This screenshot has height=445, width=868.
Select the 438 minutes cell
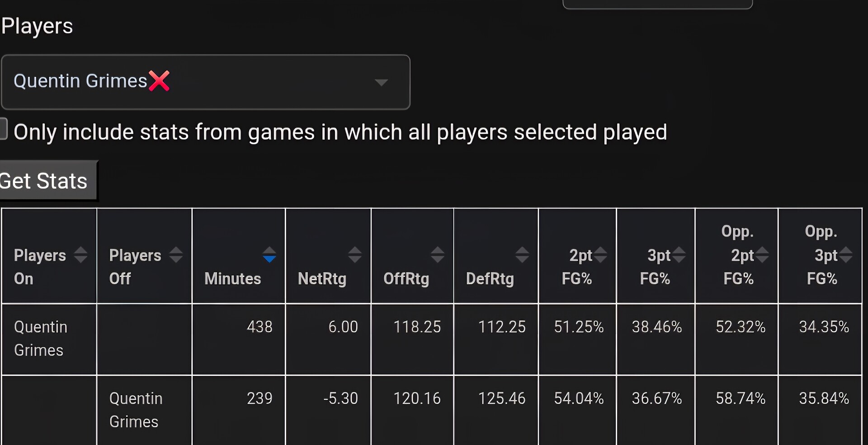[x=259, y=327]
